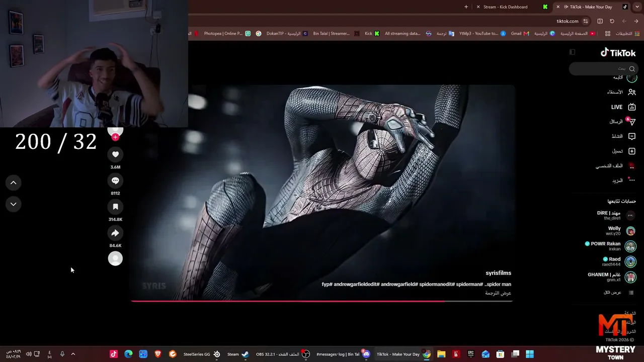The width and height of the screenshot is (644, 362).
Task: Open Bin Talal Streamer bookmark
Action: (x=336, y=34)
